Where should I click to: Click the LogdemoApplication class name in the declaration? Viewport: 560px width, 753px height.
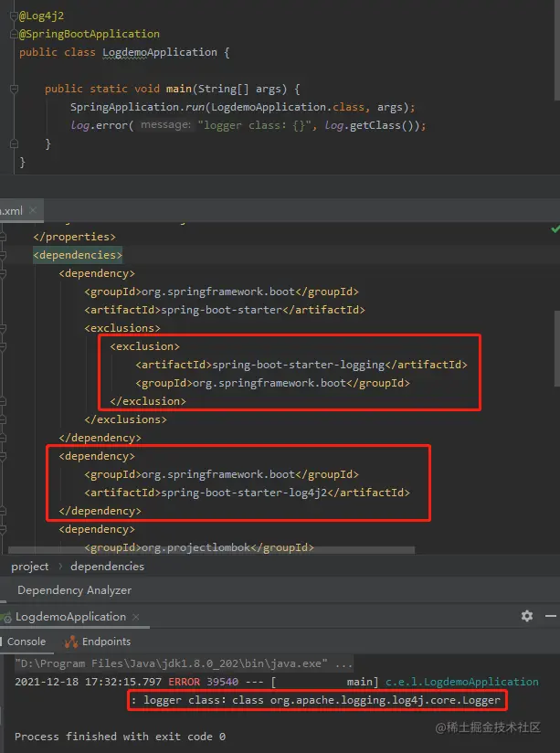pyautogui.click(x=160, y=52)
